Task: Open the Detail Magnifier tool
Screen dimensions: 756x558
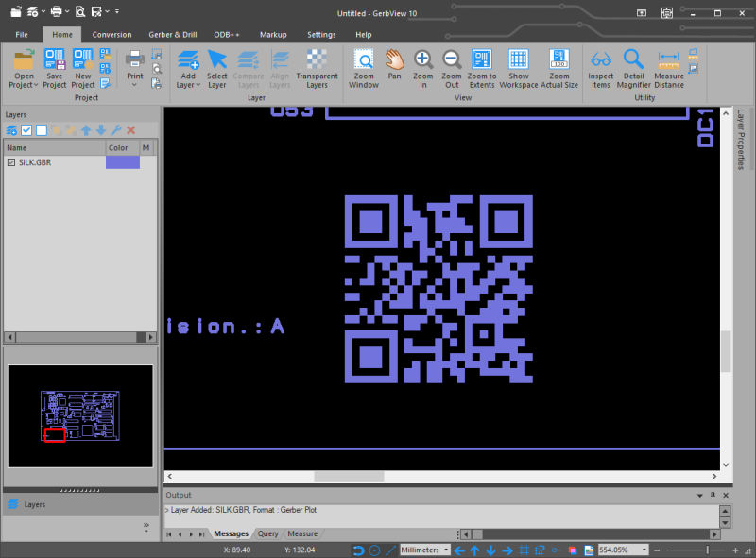Action: 633,69
